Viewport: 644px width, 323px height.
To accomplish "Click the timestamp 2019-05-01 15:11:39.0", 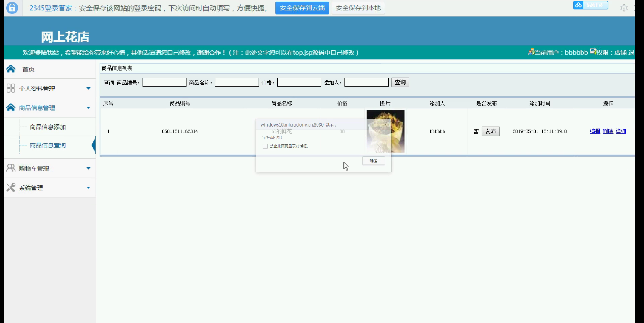I will pos(540,131).
